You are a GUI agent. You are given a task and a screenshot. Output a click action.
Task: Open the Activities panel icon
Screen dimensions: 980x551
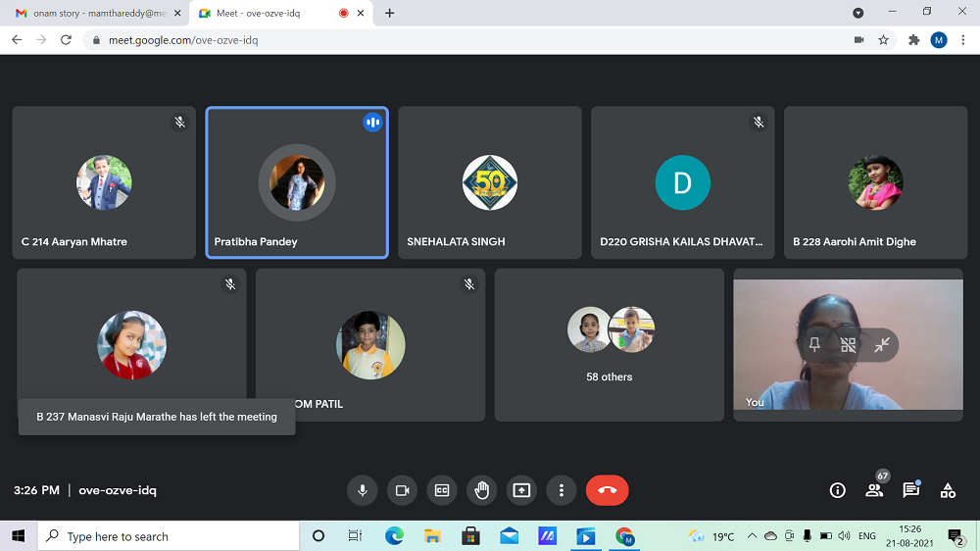click(948, 490)
